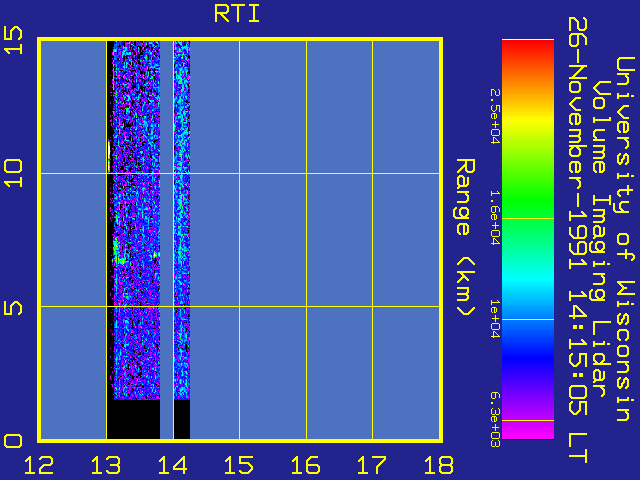Click the time axis label 15
Viewport: 640px width, 480px height.
239,465
